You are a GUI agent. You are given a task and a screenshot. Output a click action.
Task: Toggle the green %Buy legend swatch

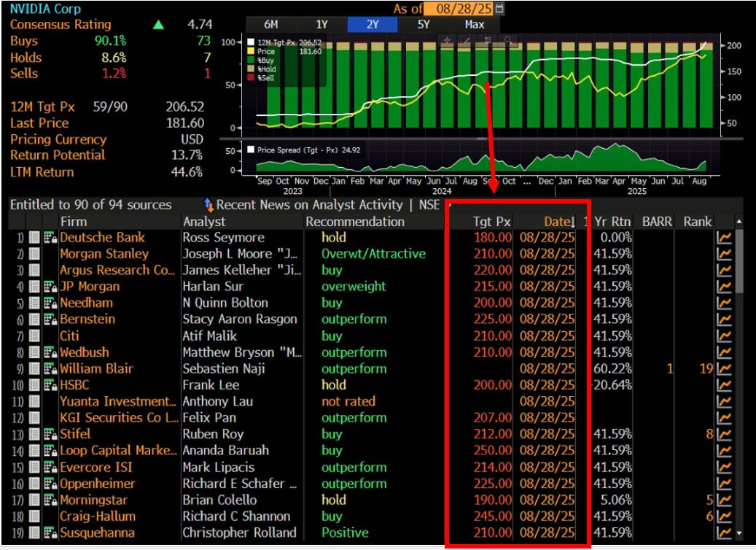pyautogui.click(x=251, y=60)
